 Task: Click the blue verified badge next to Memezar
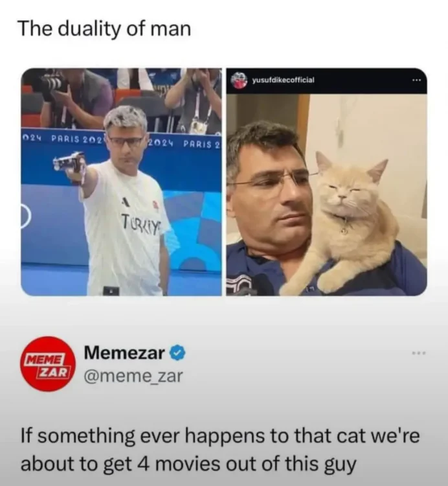point(177,353)
